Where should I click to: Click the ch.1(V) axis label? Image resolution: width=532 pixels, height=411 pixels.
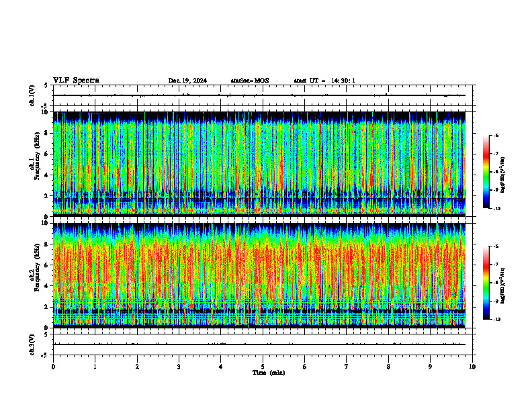tap(32, 95)
